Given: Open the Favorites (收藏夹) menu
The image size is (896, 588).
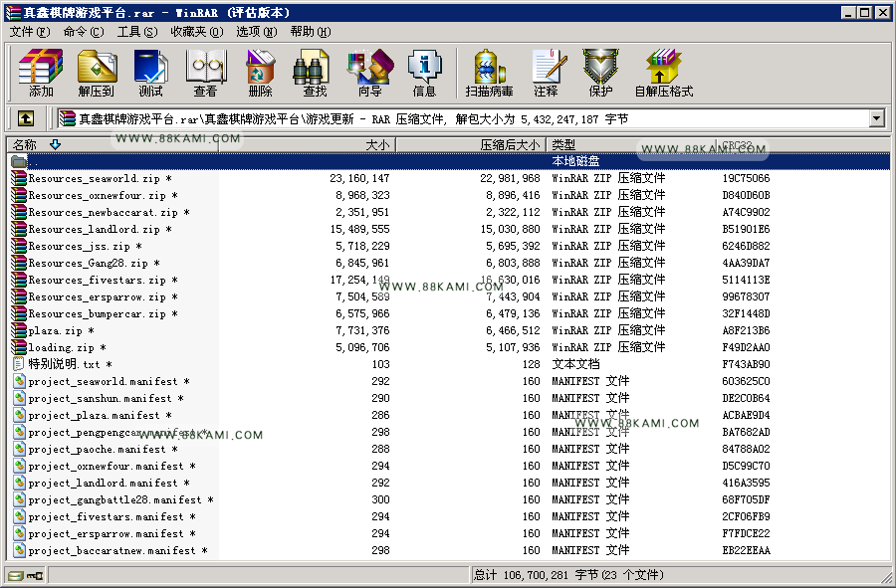Looking at the screenshot, I should pyautogui.click(x=197, y=32).
